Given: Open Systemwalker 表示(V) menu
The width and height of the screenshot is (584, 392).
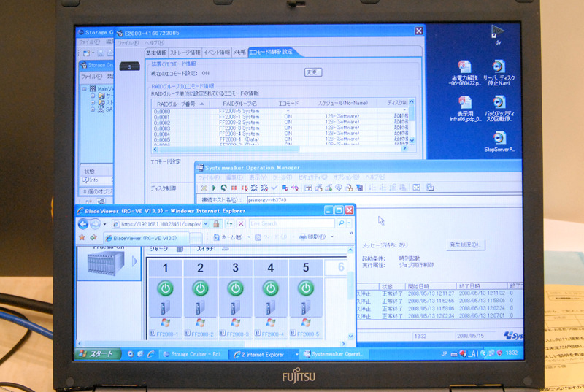Looking at the screenshot, I should point(258,177).
